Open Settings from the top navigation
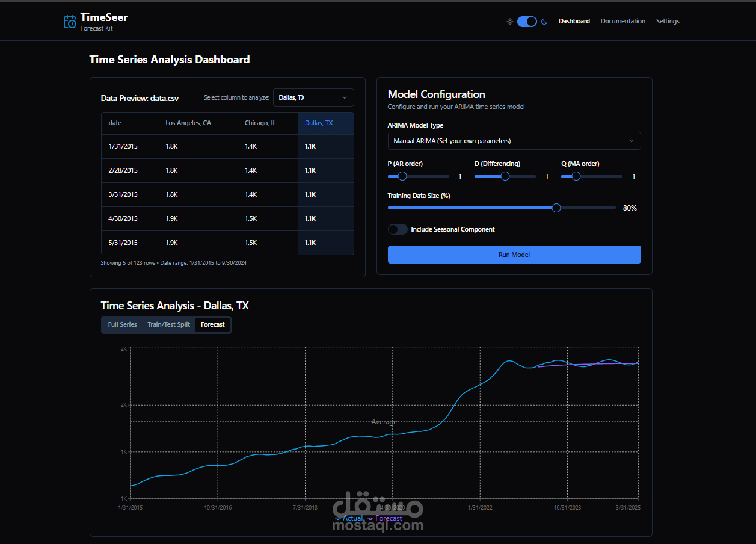The image size is (756, 544). pyautogui.click(x=668, y=21)
